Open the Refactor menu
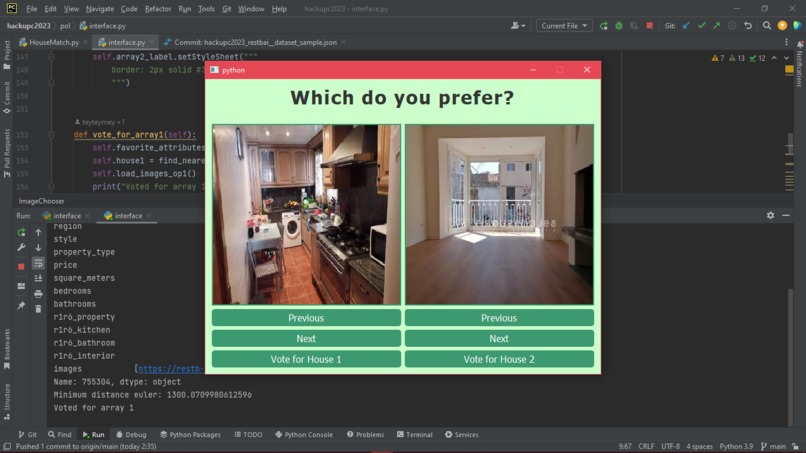Image resolution: width=806 pixels, height=453 pixels. click(x=158, y=9)
